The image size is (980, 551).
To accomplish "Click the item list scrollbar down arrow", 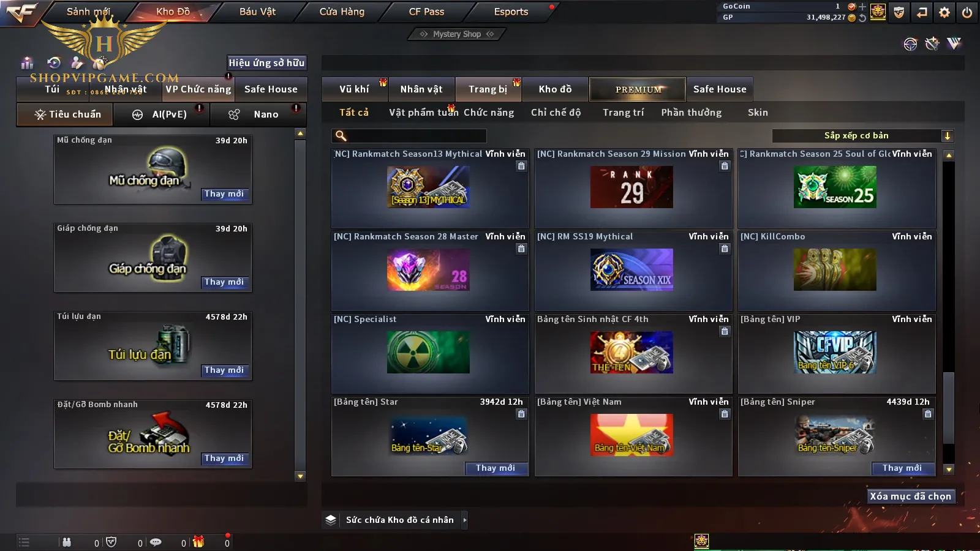I will 949,470.
